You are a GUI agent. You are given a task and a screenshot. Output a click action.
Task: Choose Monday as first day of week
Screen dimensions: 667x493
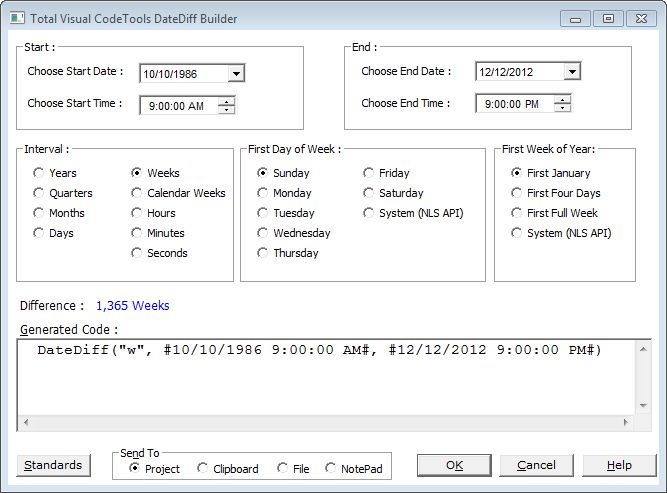284,193
